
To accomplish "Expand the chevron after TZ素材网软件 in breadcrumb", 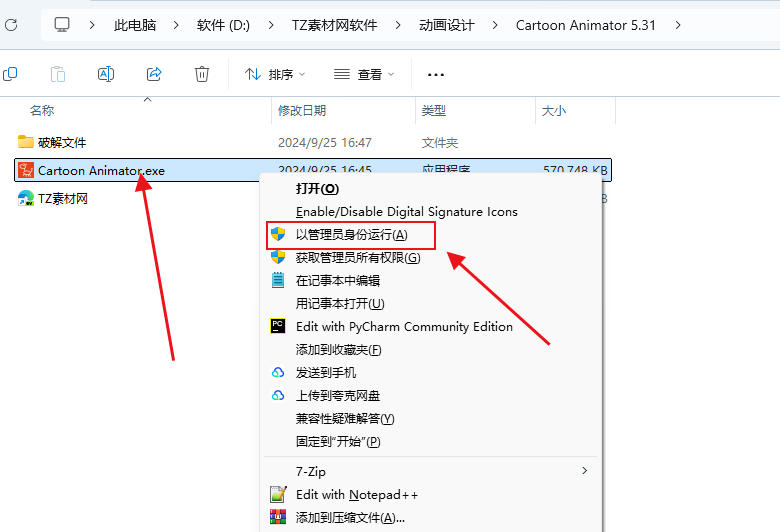I will click(x=398, y=25).
